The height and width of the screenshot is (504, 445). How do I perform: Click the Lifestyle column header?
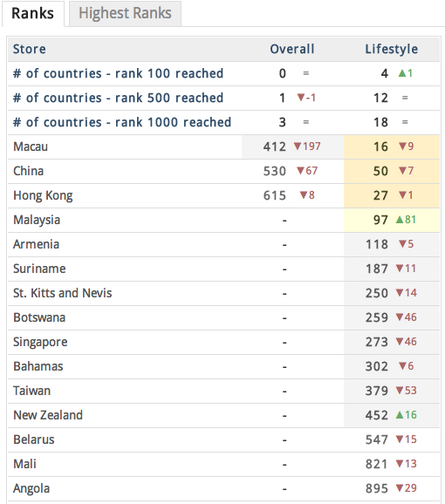coord(391,49)
